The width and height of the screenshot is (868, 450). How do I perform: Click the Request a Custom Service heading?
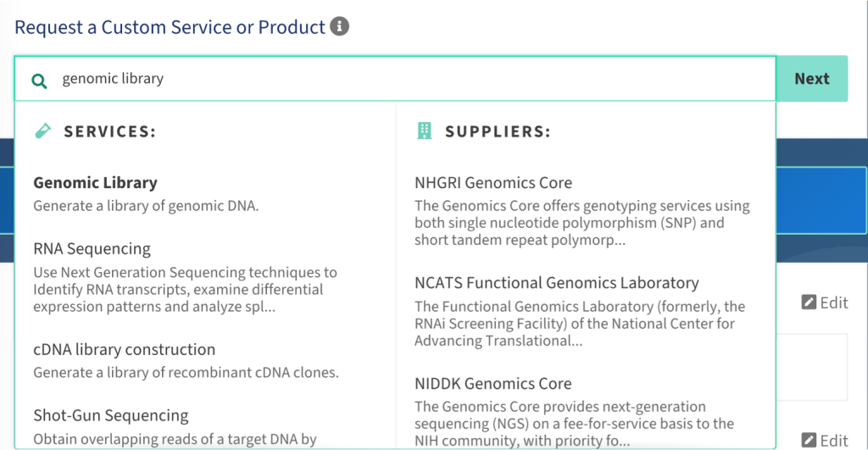tap(170, 27)
